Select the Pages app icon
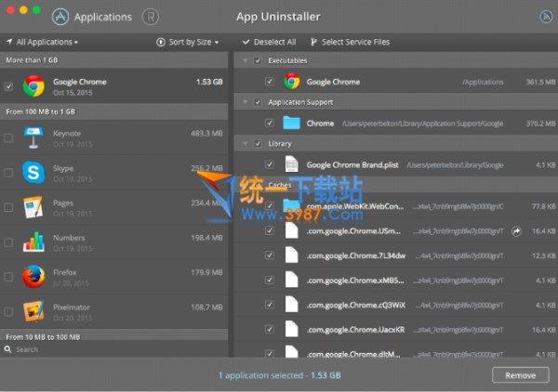The height and width of the screenshot is (392, 558). (x=33, y=207)
